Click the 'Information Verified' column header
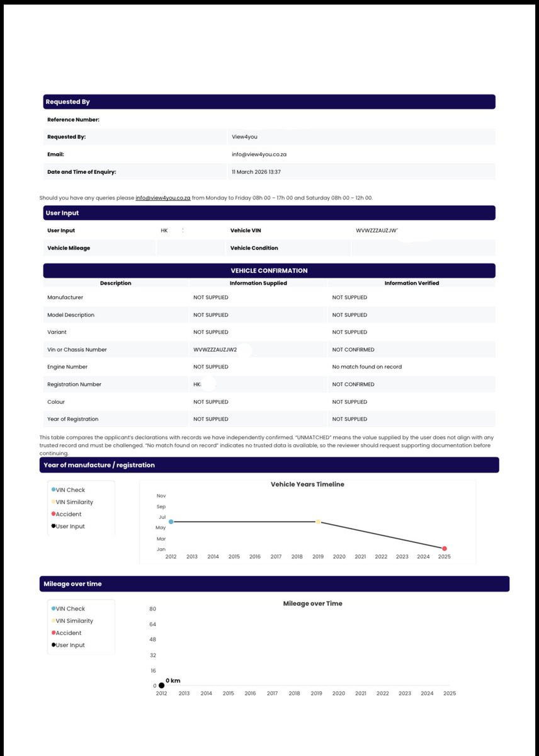This screenshot has width=539, height=756. 412,283
